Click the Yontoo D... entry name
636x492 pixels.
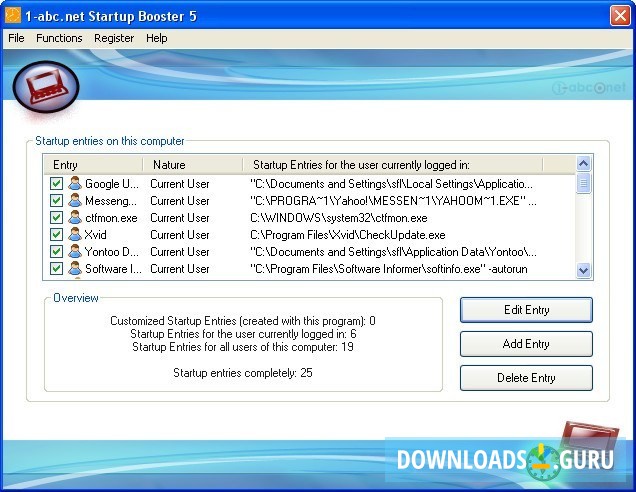(x=112, y=252)
